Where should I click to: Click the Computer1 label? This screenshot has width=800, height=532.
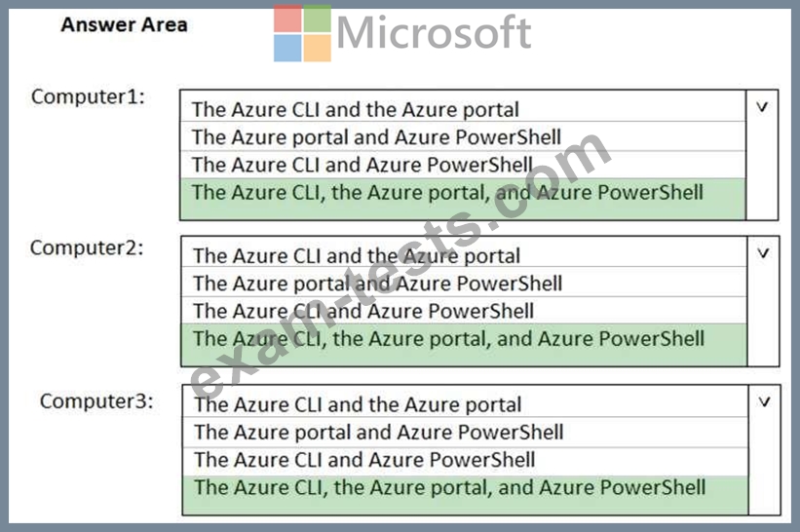(88, 96)
